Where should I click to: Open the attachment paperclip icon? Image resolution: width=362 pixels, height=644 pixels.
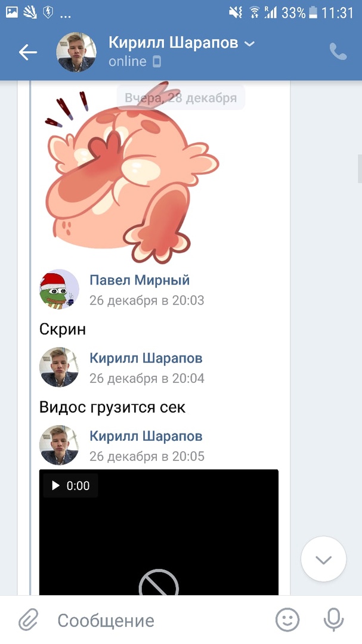[x=29, y=620]
